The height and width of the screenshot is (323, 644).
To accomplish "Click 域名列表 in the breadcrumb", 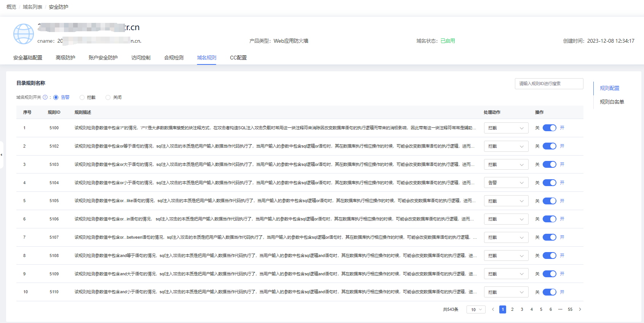I will pos(32,7).
